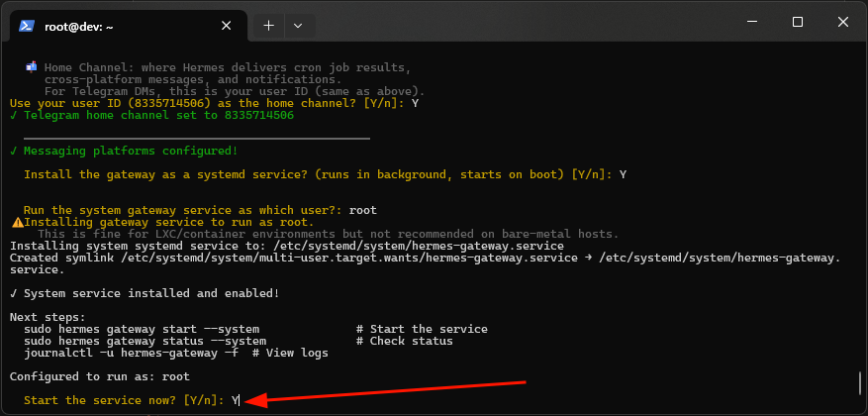Click the '# Start the service' comment
The height and width of the screenshot is (416, 868).
coord(422,330)
